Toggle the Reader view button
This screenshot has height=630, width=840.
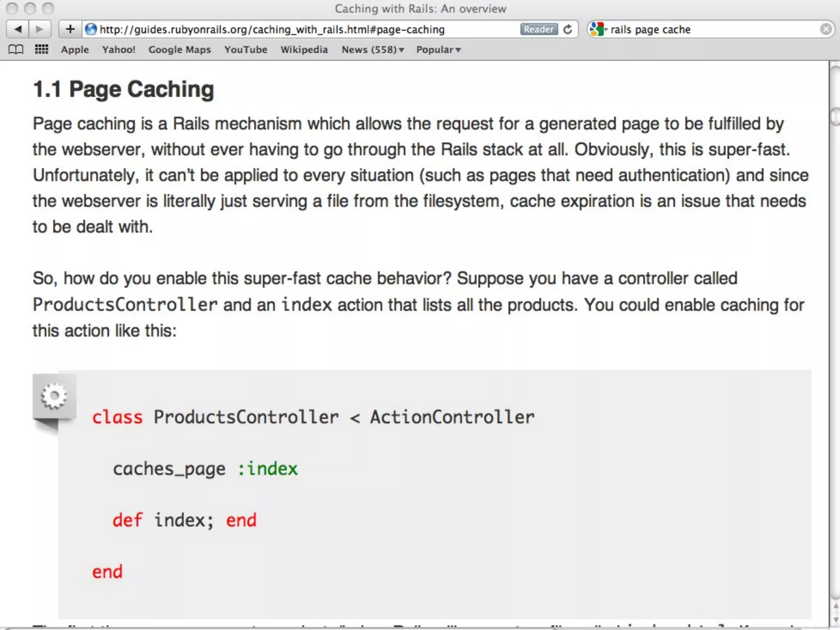click(x=539, y=29)
